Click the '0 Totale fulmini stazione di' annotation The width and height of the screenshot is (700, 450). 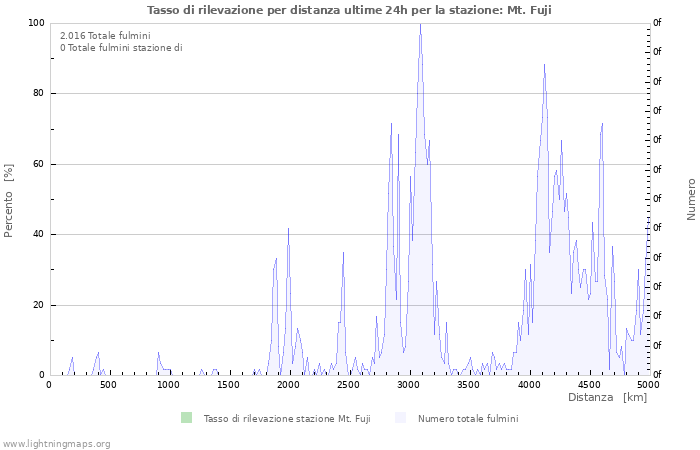click(121, 48)
